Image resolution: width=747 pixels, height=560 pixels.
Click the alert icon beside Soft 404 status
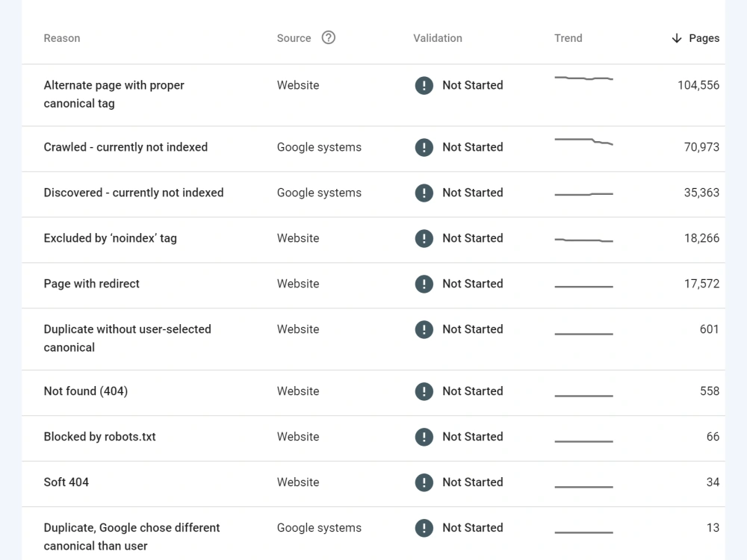point(424,482)
